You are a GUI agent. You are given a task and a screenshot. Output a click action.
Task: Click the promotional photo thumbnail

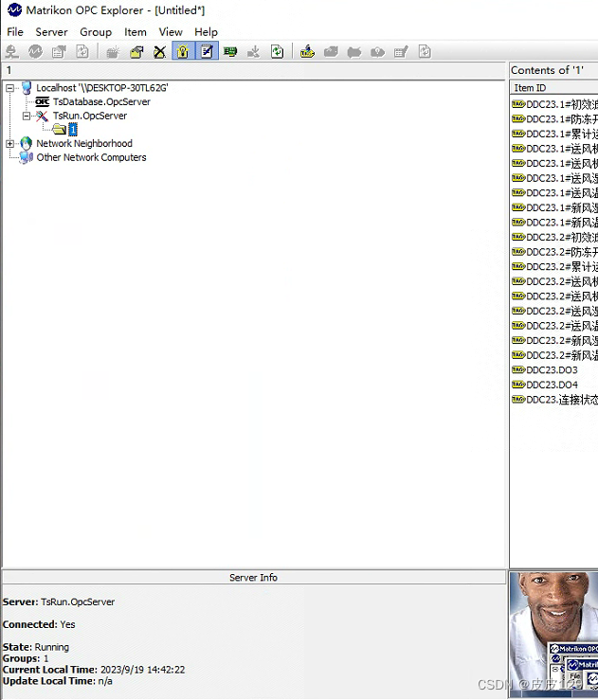pos(553,634)
